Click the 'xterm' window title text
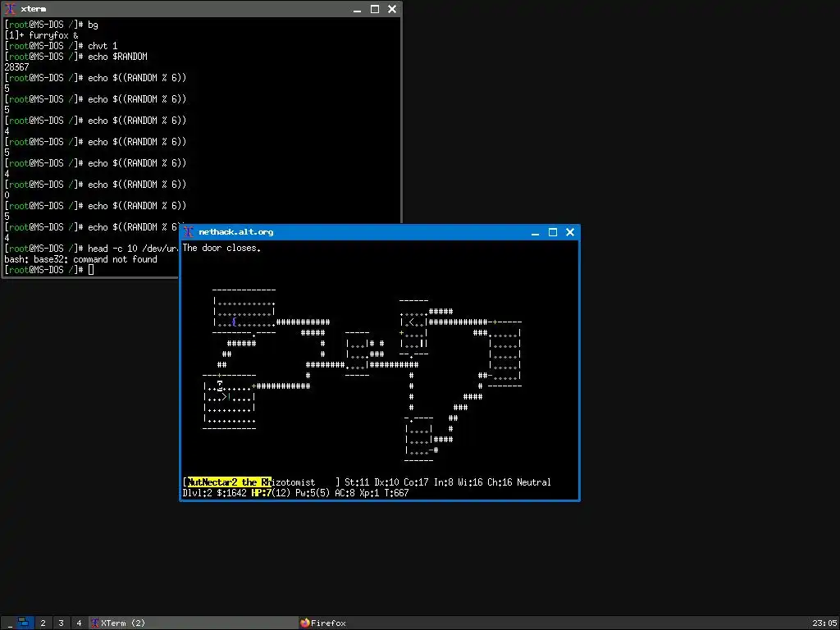Image resolution: width=840 pixels, height=630 pixels. (x=33, y=9)
